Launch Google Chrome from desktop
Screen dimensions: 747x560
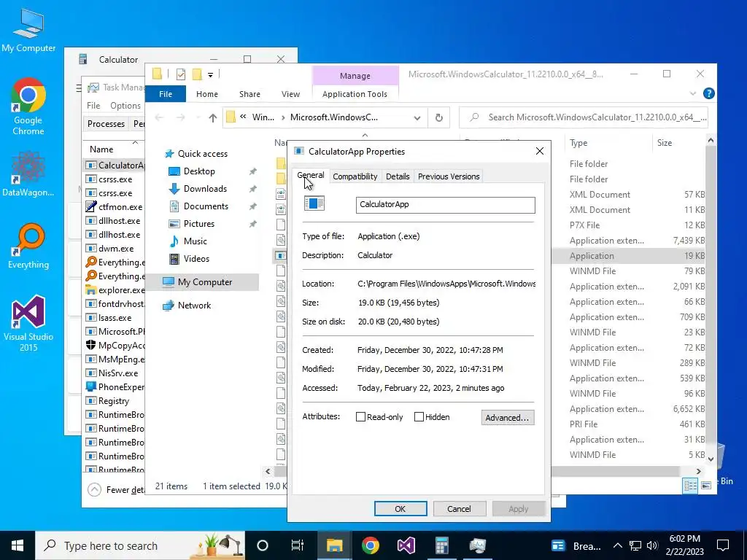coord(28,106)
